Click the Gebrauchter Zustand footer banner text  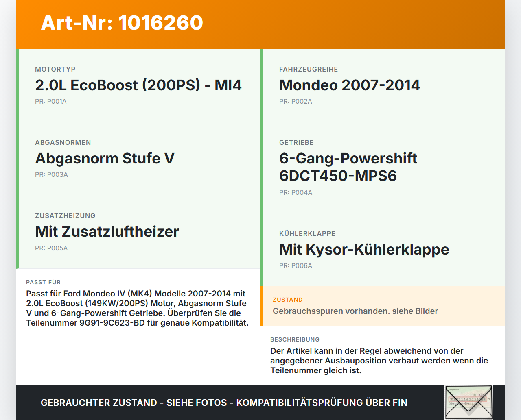pyautogui.click(x=224, y=403)
